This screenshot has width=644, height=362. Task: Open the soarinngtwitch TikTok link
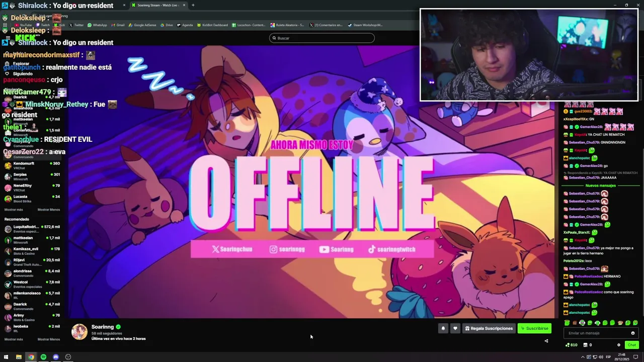coord(392,249)
